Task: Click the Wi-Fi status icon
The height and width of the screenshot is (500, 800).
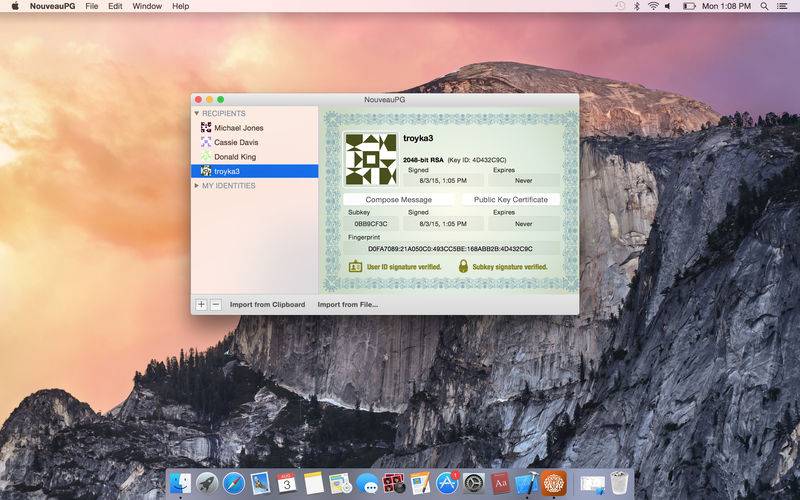Action: pyautogui.click(x=653, y=6)
